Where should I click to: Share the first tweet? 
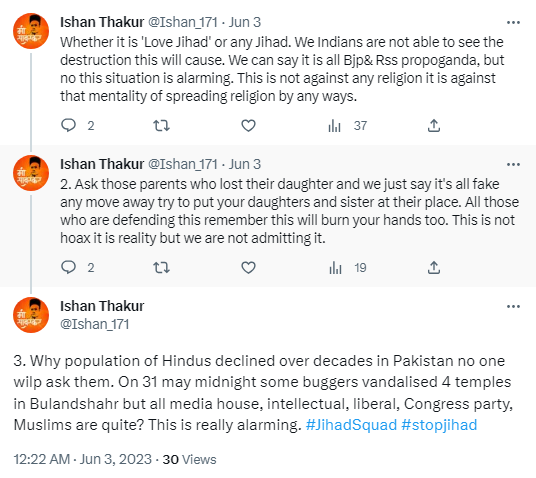(434, 125)
